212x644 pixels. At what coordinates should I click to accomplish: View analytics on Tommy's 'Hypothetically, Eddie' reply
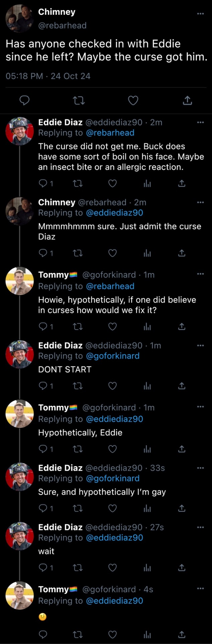pos(147,449)
